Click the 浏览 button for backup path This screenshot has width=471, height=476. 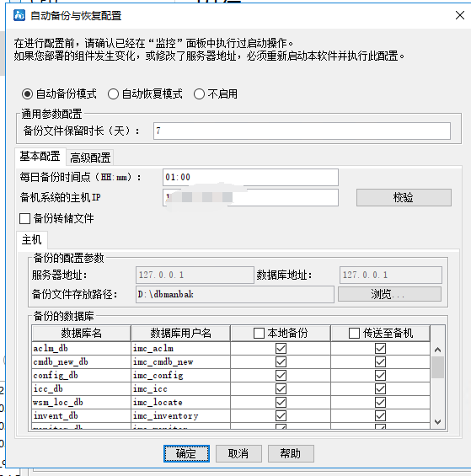389,294
